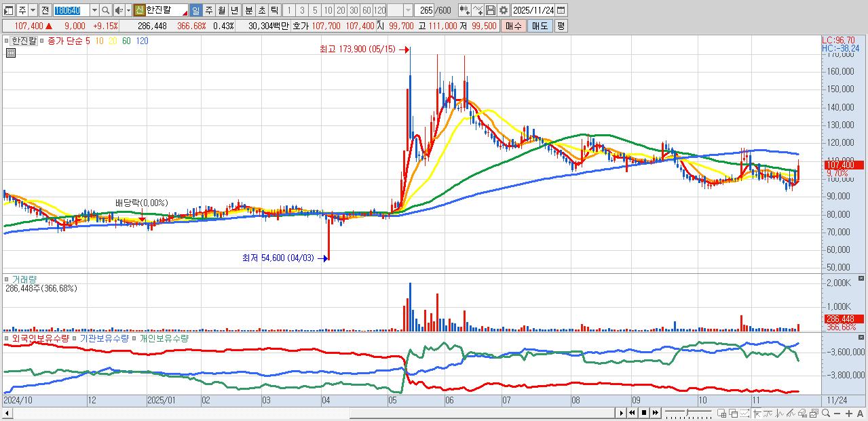Viewport: 868px width, 421px height.
Task: Open the chart settings gear icon
Action: click(503, 10)
